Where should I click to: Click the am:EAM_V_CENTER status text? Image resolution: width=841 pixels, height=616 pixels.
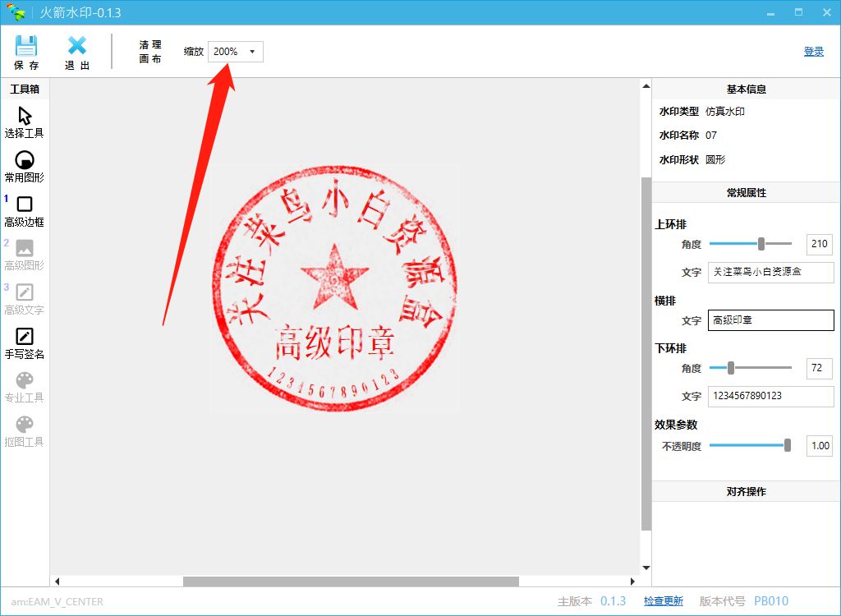click(57, 602)
